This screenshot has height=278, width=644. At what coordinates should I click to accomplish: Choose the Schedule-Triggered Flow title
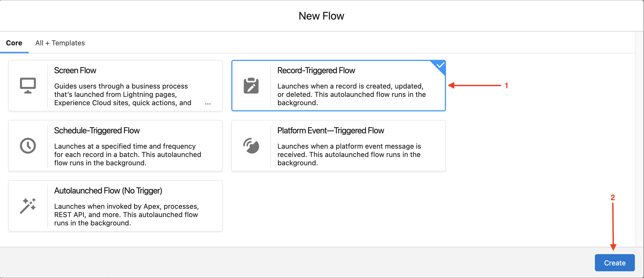(97, 130)
